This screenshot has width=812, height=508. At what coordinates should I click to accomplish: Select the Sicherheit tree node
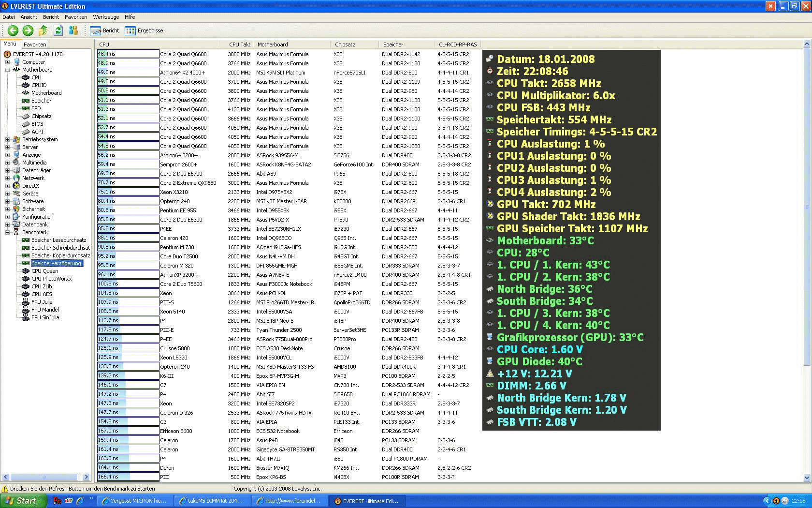(x=33, y=209)
